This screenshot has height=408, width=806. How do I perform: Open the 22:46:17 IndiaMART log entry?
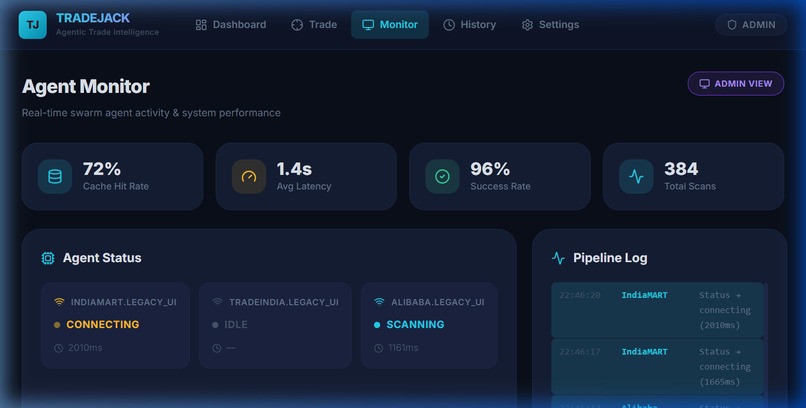657,366
